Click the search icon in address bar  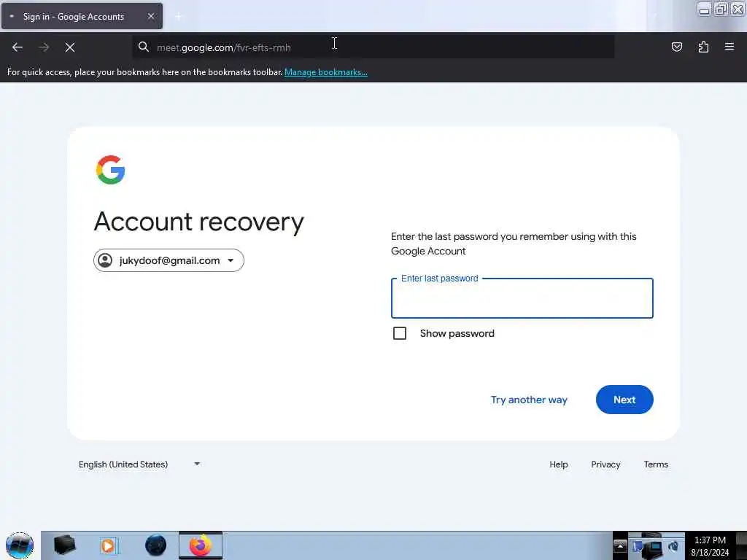144,47
